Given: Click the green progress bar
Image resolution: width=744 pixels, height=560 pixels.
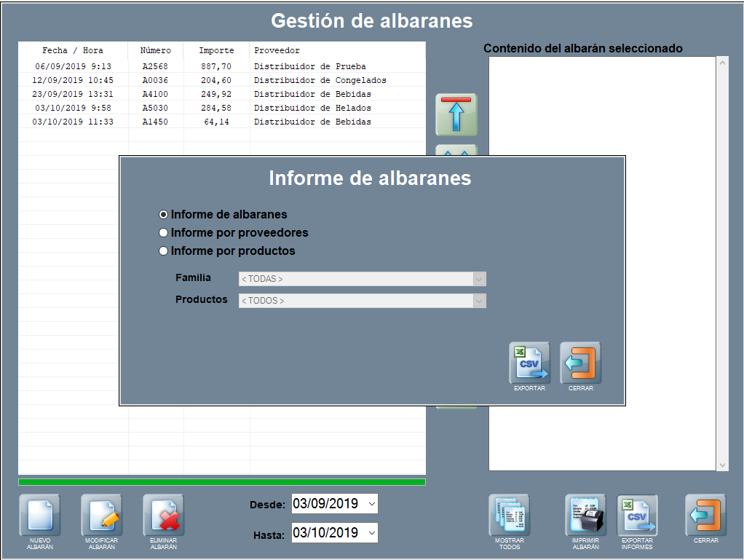Looking at the screenshot, I should [221, 482].
